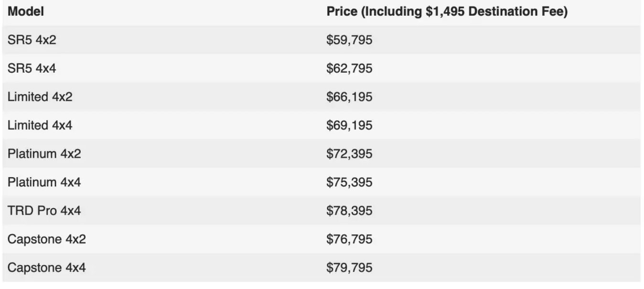Viewport: 644px width, 289px height.
Task: Select the TRD Pro 4x4 model cell
Action: pos(44,210)
